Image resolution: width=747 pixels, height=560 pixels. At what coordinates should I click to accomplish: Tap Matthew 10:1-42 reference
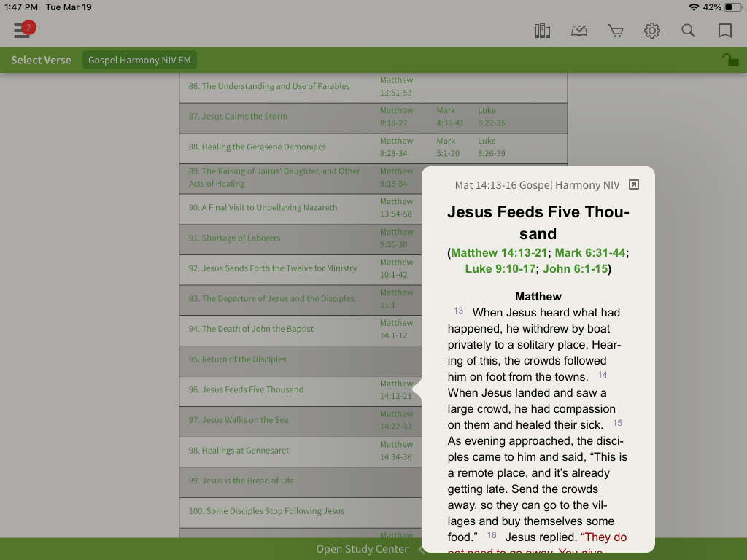point(396,268)
